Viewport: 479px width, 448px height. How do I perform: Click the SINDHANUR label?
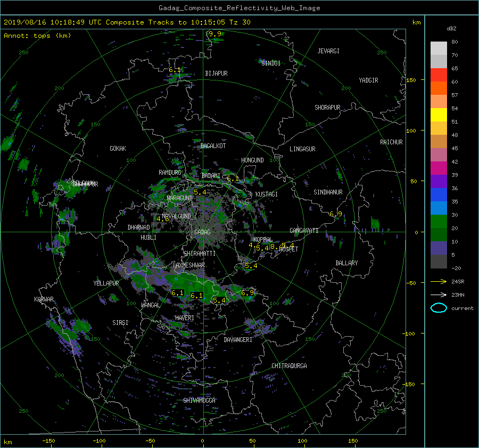[x=328, y=192]
